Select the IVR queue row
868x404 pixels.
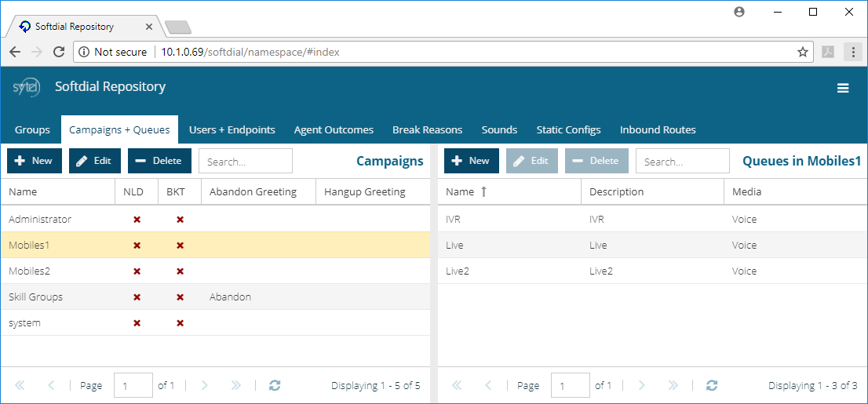pos(653,219)
